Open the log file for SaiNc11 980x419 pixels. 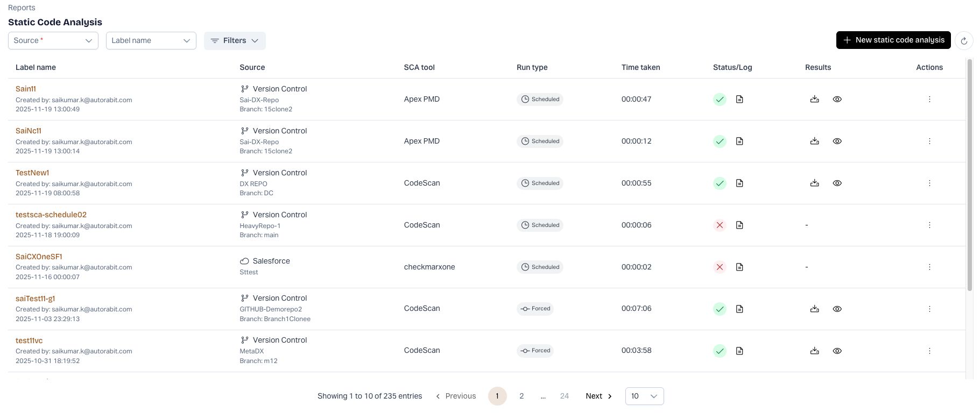[x=739, y=141]
